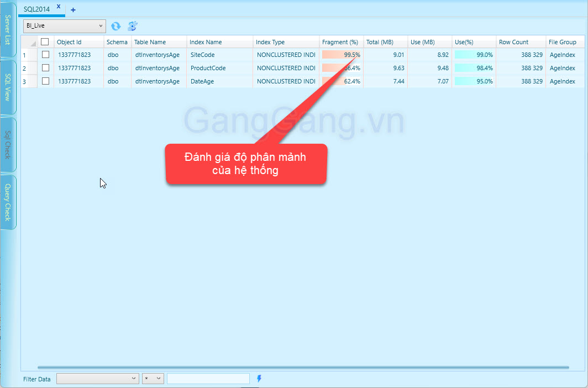
Task: Check the DateAge index row checkbox
Action: 45,81
